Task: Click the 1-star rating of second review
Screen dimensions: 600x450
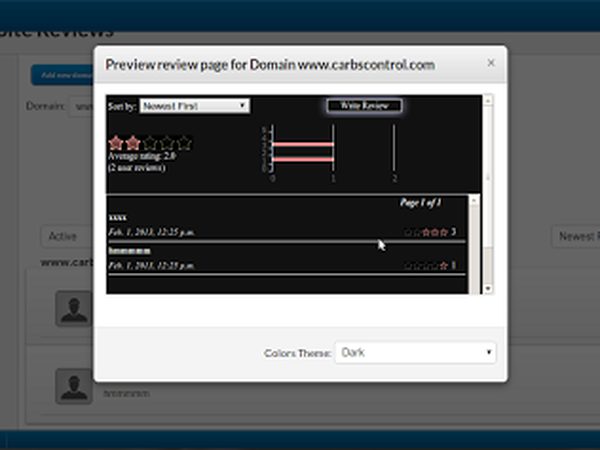Action: (x=430, y=265)
